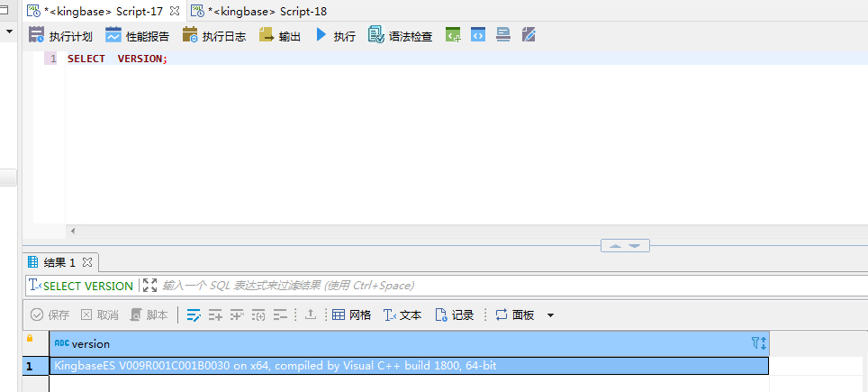Toggle 记录 record view mode
This screenshot has height=392, width=868.
pos(454,315)
